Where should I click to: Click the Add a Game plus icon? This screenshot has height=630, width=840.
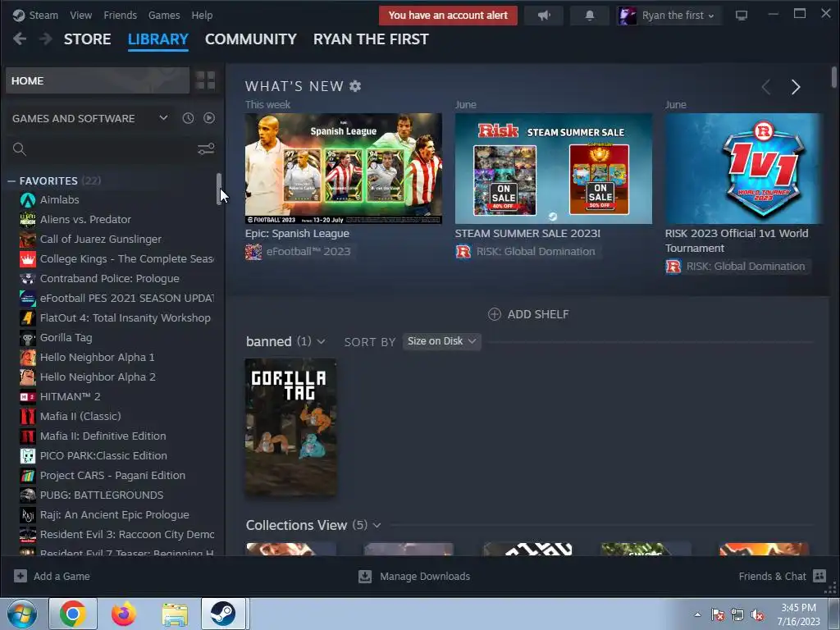point(21,576)
